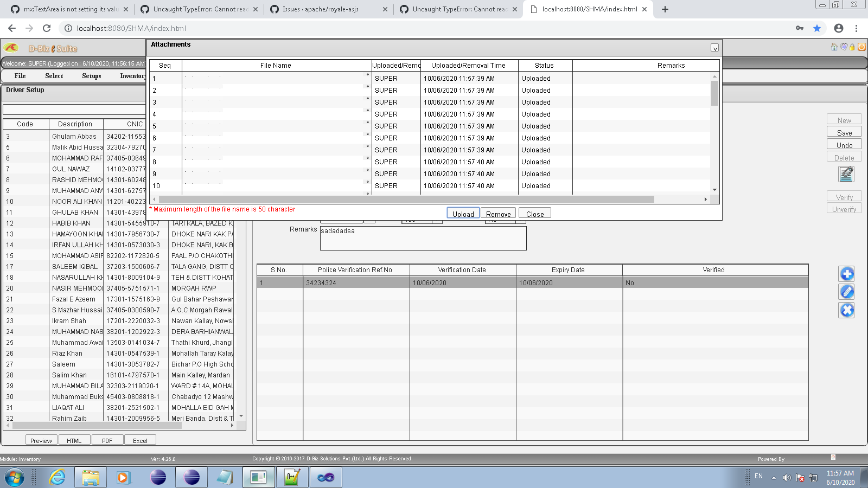Switch to the Issues apache/royale-asjs tab
The height and width of the screenshot is (488, 868).
tap(328, 9)
